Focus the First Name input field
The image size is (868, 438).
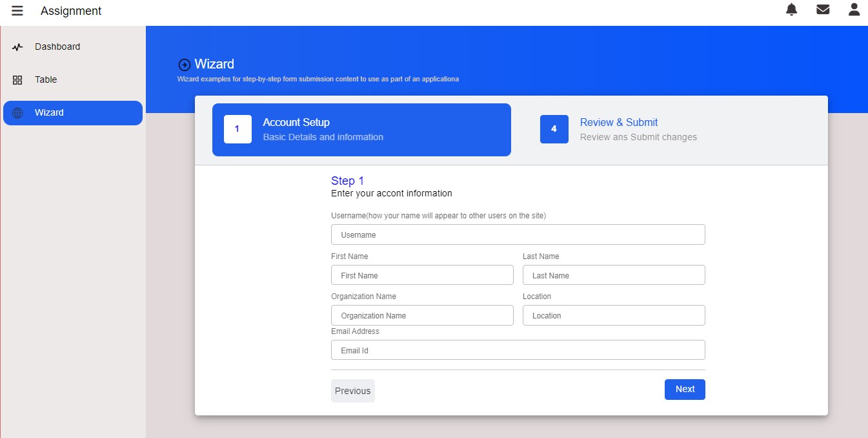coord(422,275)
